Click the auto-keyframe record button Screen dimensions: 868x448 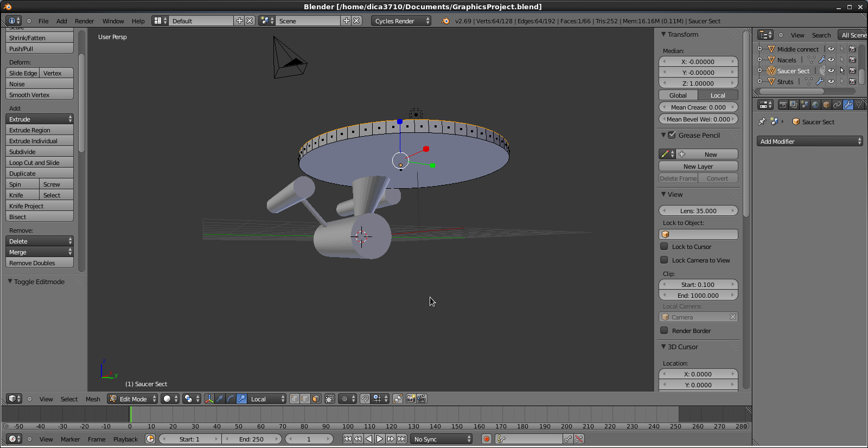click(487, 439)
